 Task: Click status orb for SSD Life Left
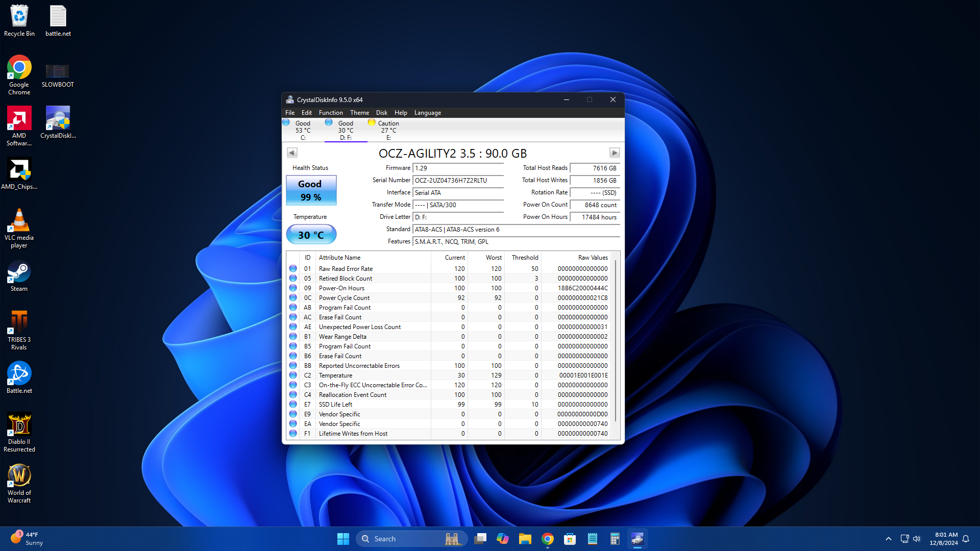293,404
